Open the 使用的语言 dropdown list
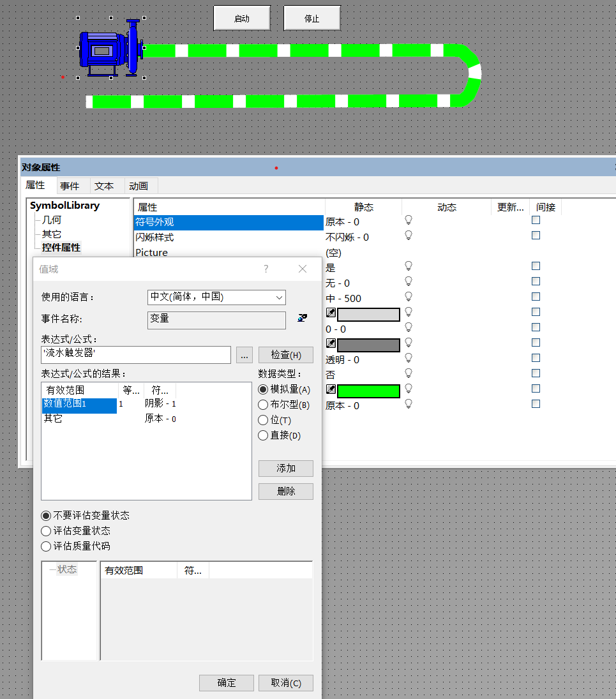The width and height of the screenshot is (616, 699). [279, 297]
